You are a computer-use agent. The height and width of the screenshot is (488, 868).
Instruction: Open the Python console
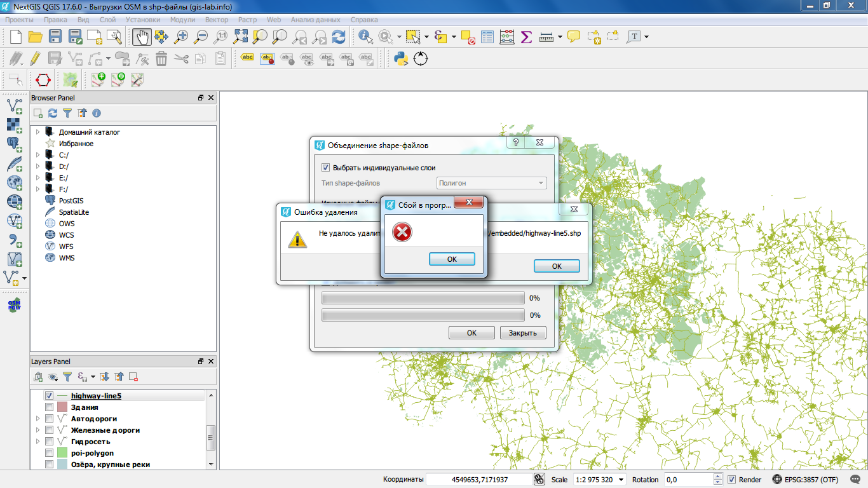(400, 59)
